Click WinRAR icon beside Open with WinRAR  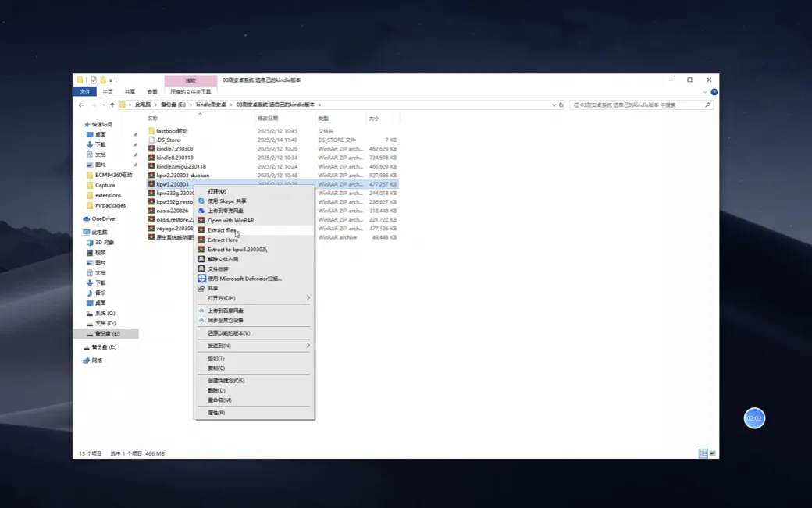point(201,220)
